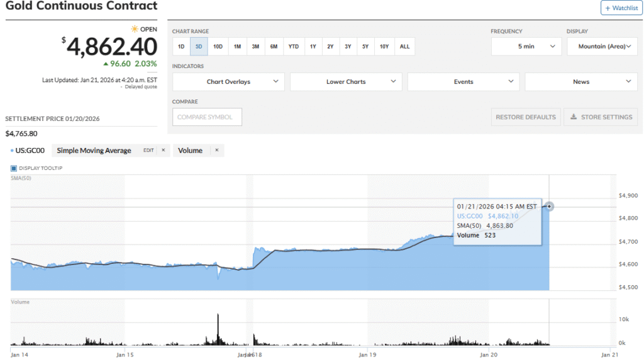Expand the Lower Charts menu
The width and height of the screenshot is (644, 364).
point(346,82)
